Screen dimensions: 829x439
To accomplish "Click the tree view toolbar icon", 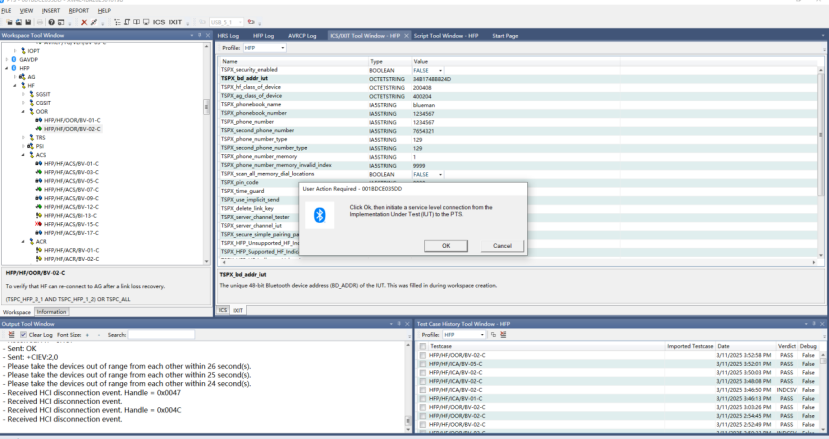I will pyautogui.click(x=117, y=22).
